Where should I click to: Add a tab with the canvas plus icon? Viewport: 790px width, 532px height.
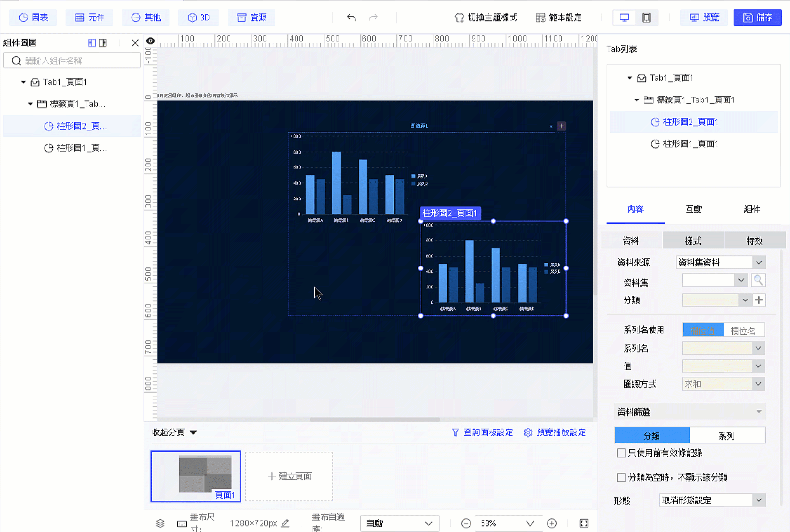561,126
